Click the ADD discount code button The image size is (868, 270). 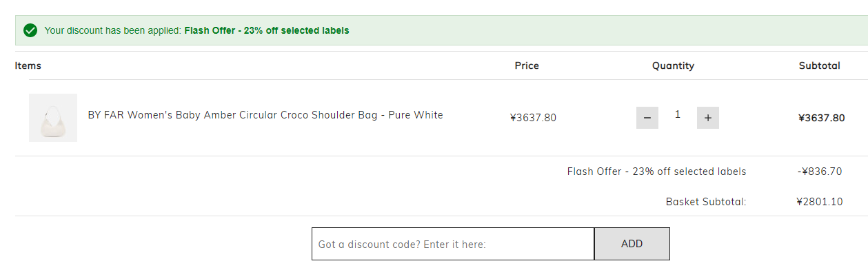[x=632, y=244]
